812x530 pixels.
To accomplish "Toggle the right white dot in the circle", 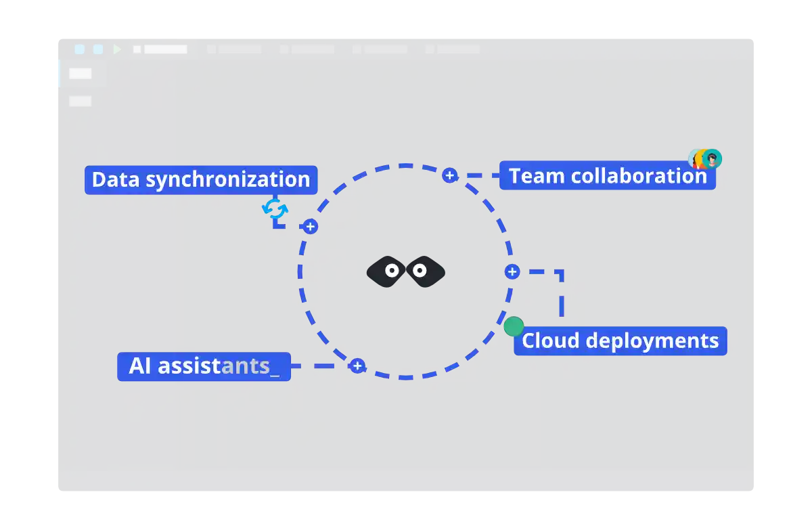I will coord(420,271).
